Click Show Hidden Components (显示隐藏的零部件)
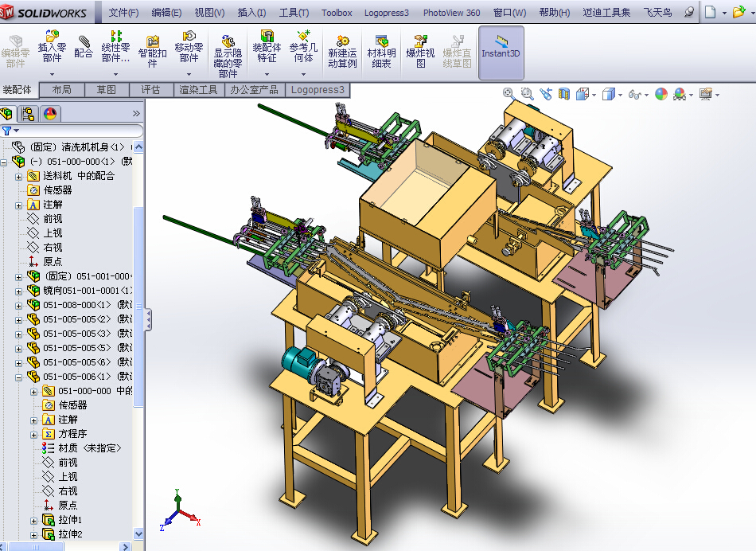The height and width of the screenshot is (551, 756). [228, 56]
